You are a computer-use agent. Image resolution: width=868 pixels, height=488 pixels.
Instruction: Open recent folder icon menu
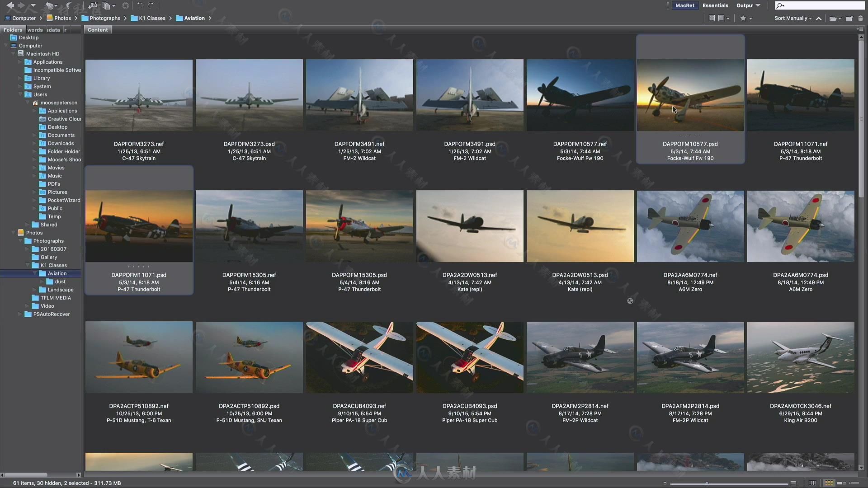tap(835, 18)
